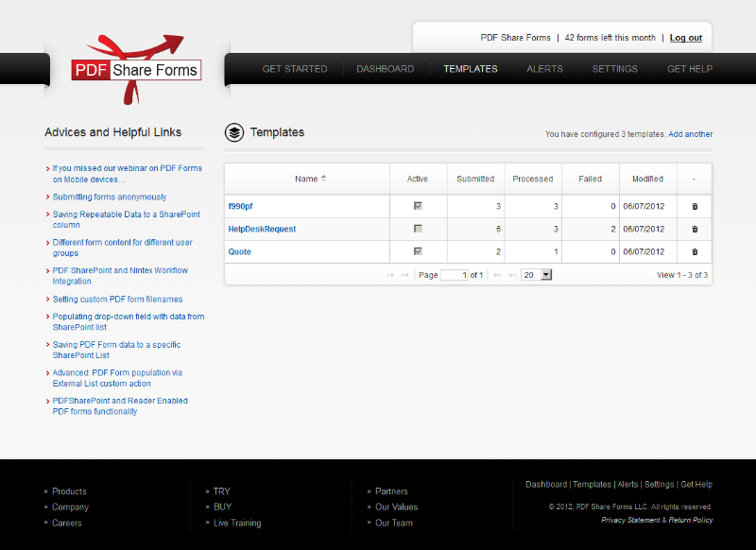Click 'View 1 - 3 of 3' text
The height and width of the screenshot is (550, 756).
[682, 275]
